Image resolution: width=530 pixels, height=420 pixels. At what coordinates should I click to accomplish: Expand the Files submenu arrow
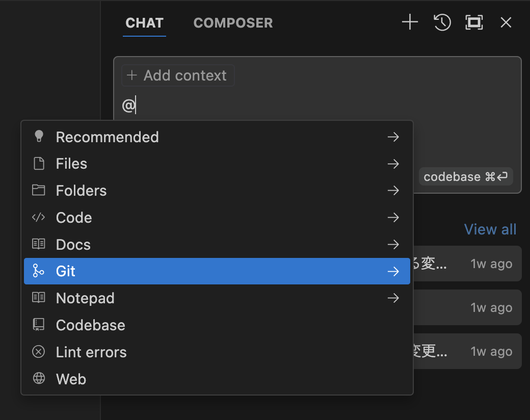pyautogui.click(x=393, y=164)
